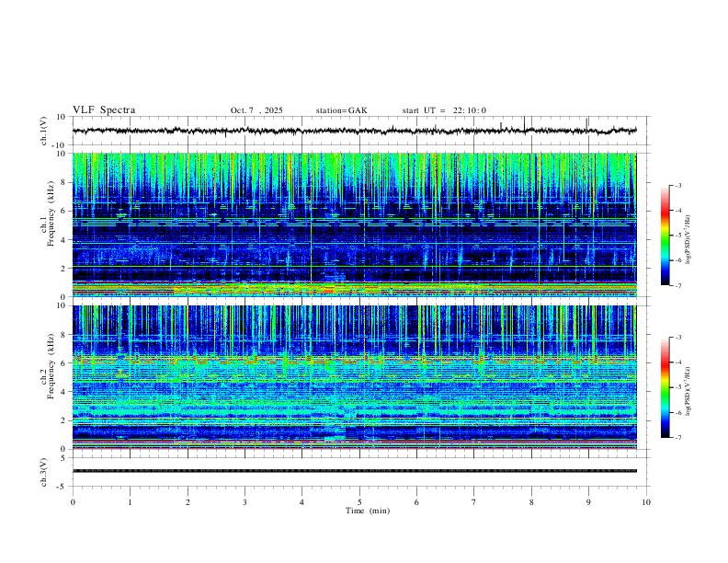Click the "6" kHz tick of ch.2 spectrogram
728x563 pixels.
63,363
